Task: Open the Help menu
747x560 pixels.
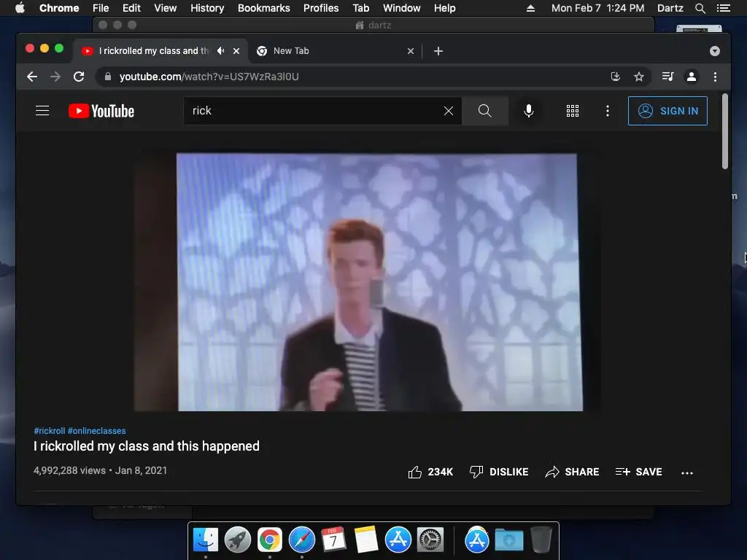Action: pyautogui.click(x=444, y=8)
